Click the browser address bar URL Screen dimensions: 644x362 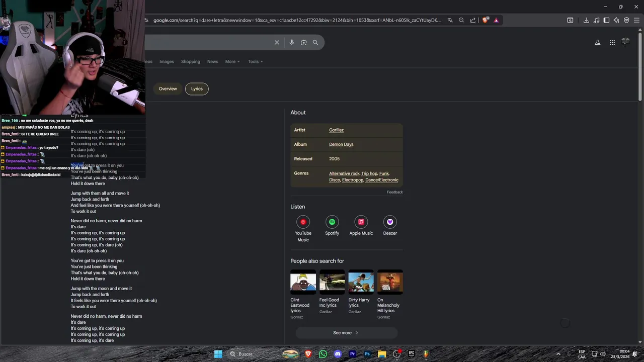pos(297,20)
